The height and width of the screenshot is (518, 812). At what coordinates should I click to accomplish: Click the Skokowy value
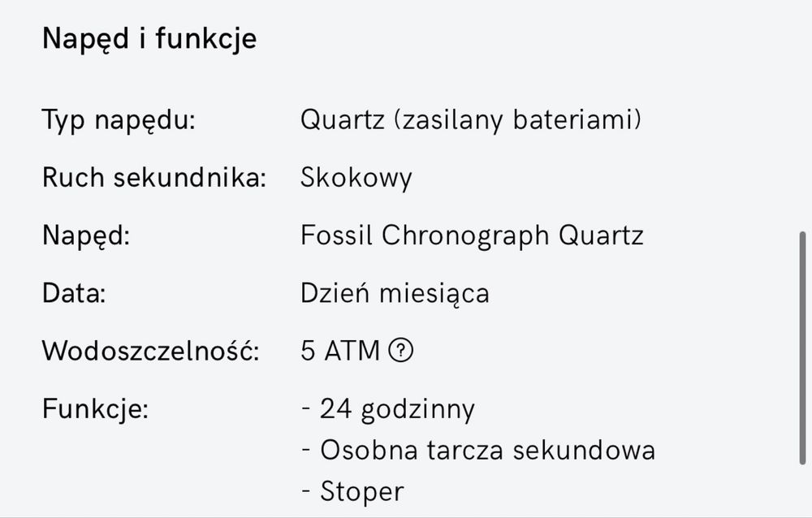356,178
